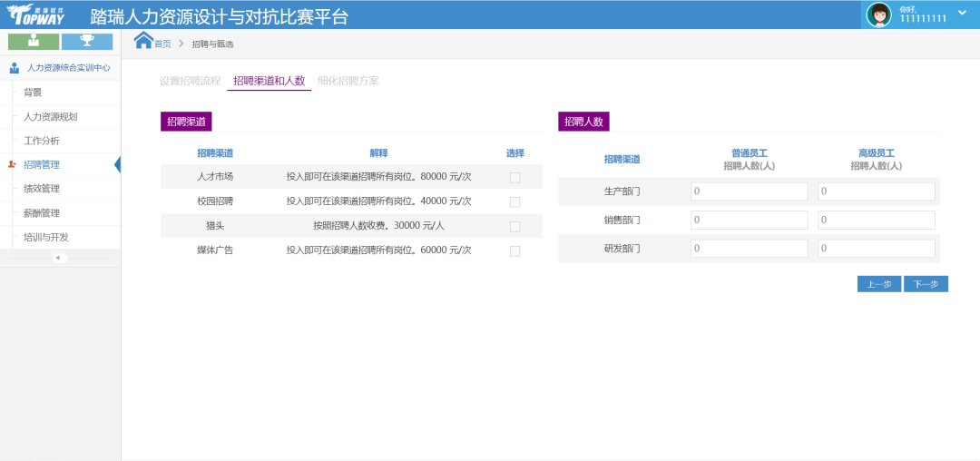Image resolution: width=980 pixels, height=461 pixels.
Task: Click the TOPWAY logo
Action: [36, 15]
